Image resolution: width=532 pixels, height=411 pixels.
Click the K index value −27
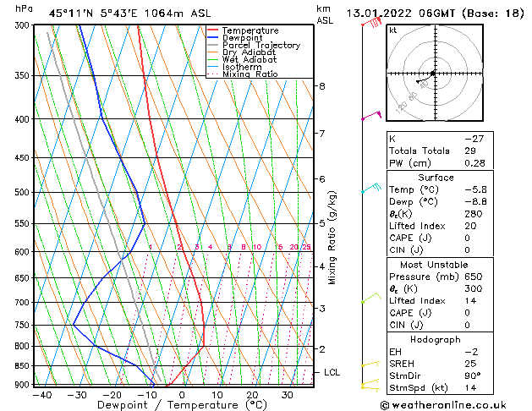[x=474, y=139]
